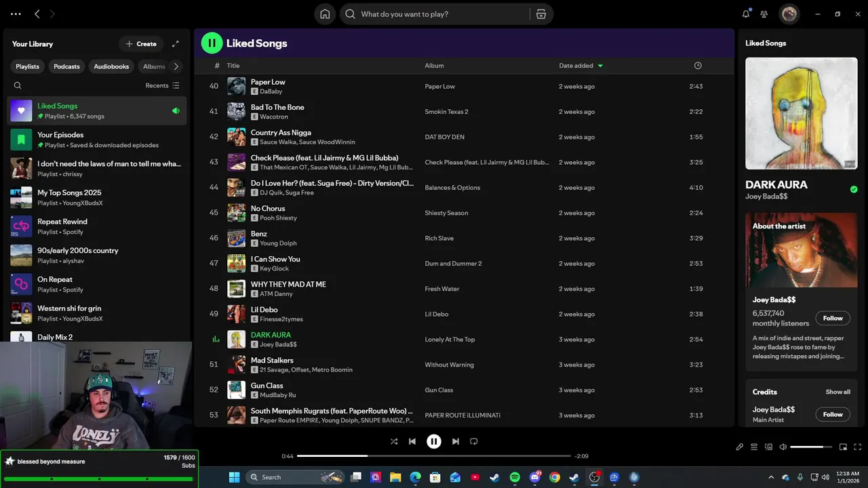
Task: Open the Browse icon in the search bar
Action: pyautogui.click(x=540, y=14)
